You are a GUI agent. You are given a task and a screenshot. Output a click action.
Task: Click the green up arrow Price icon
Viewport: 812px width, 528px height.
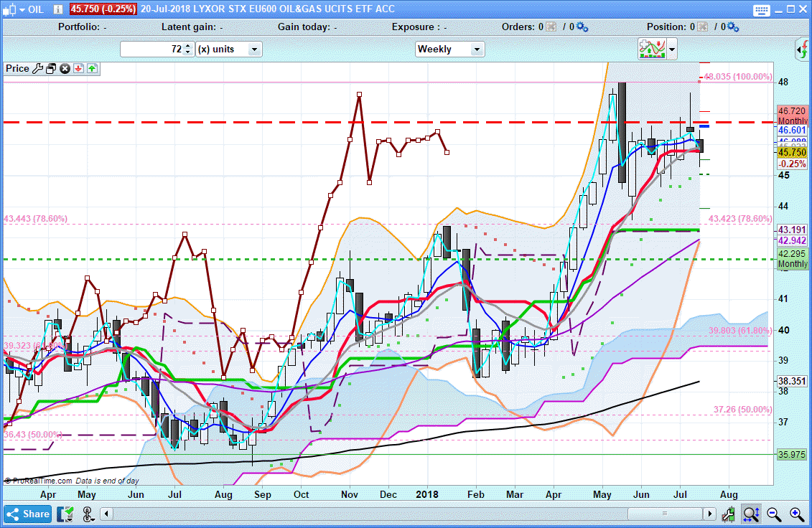(93, 69)
